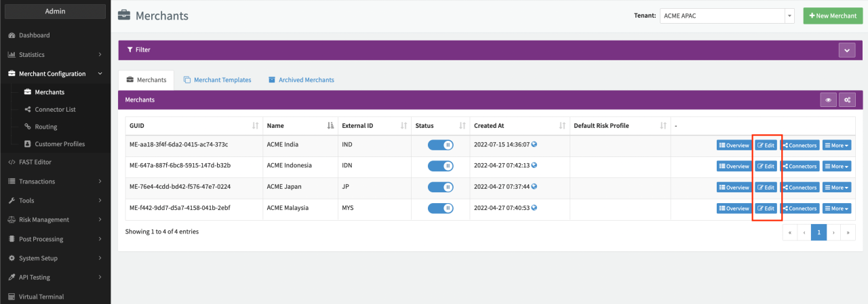Open More dropdown for ACME India
This screenshot has height=304, width=868.
[x=837, y=145]
